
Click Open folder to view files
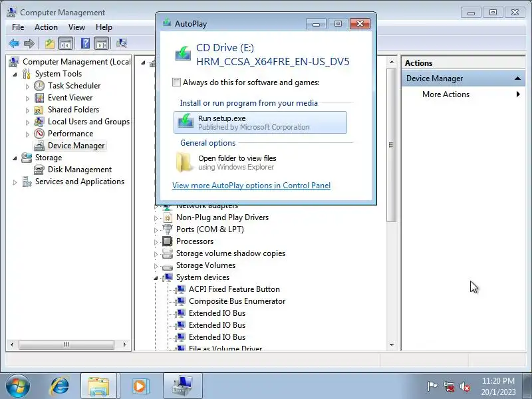click(x=260, y=162)
